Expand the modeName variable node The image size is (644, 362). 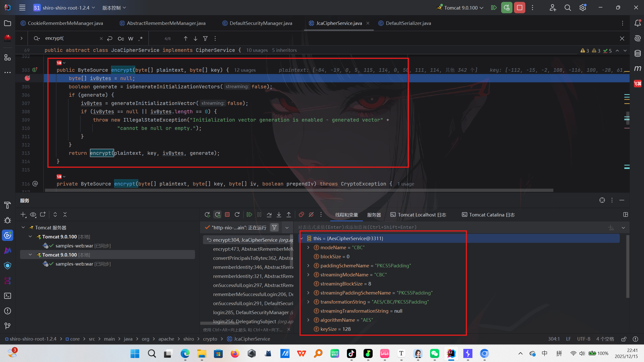pos(308,247)
